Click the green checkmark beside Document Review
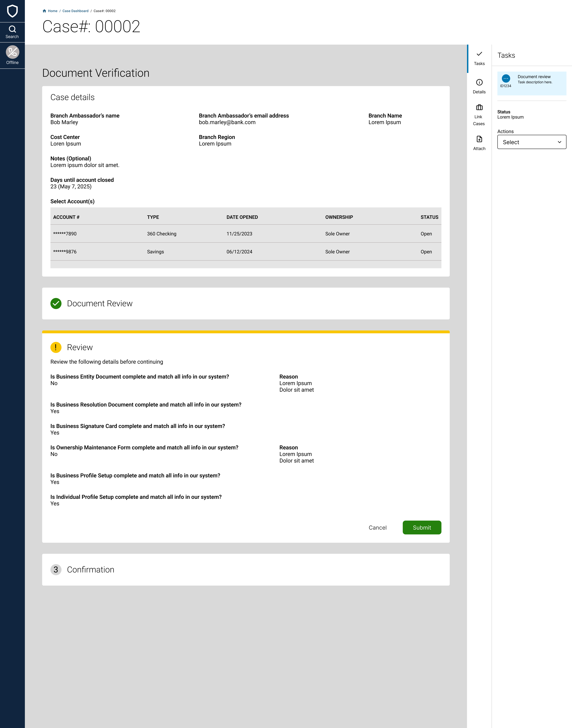572x728 pixels. coord(56,303)
